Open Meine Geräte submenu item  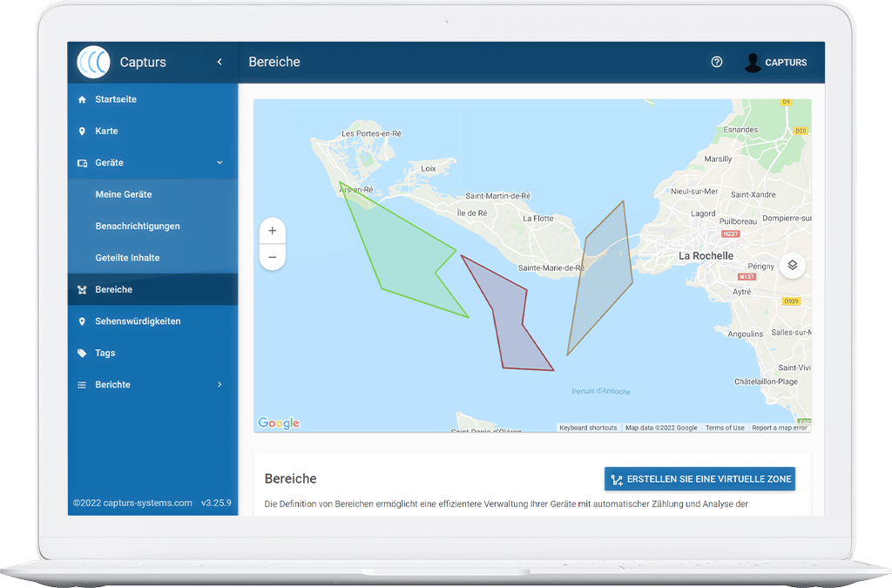[x=152, y=194]
